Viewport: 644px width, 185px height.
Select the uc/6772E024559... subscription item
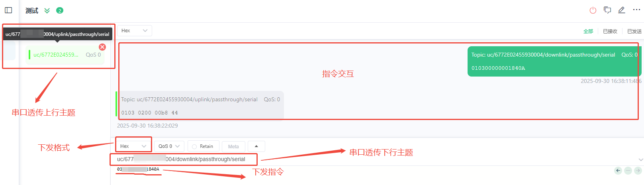click(65, 55)
